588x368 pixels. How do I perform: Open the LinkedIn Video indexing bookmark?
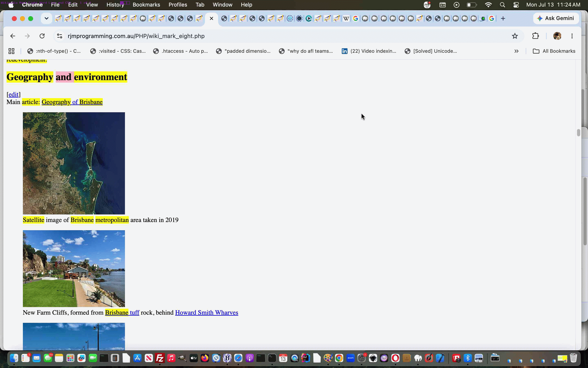(x=369, y=51)
